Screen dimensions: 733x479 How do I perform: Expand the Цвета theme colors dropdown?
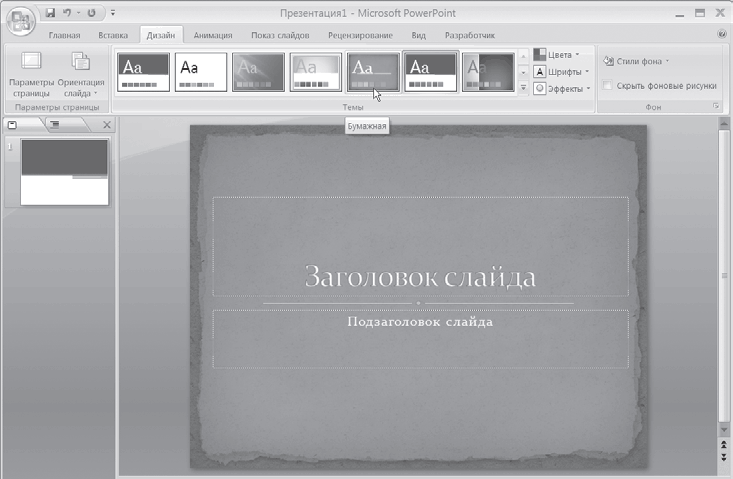(x=557, y=55)
